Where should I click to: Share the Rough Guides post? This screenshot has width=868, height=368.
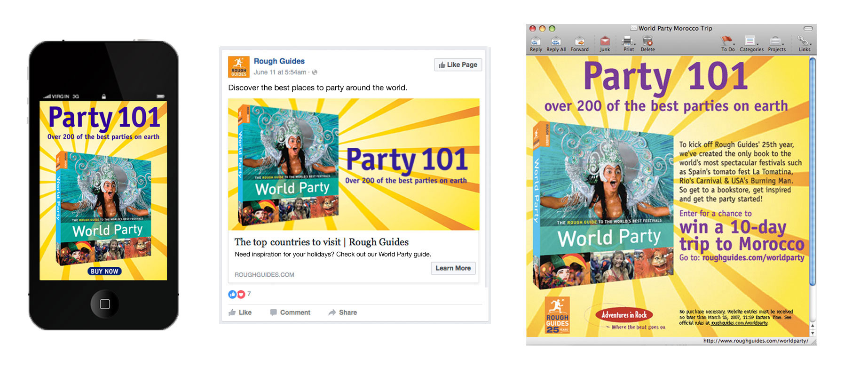pyautogui.click(x=343, y=312)
